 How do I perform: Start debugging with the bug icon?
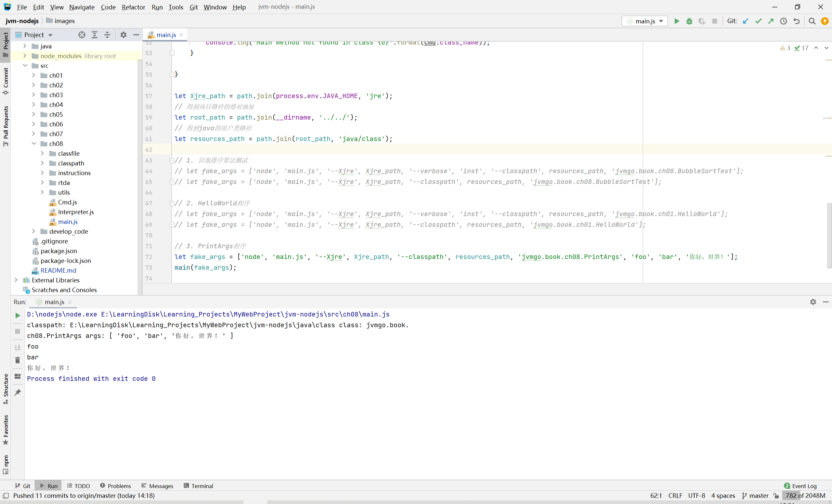(x=689, y=21)
